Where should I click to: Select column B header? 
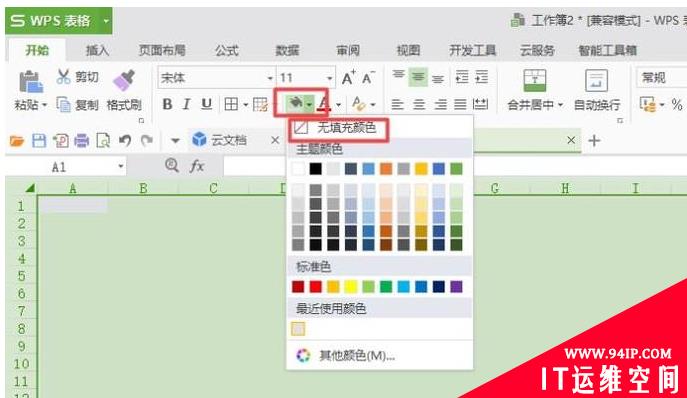143,188
